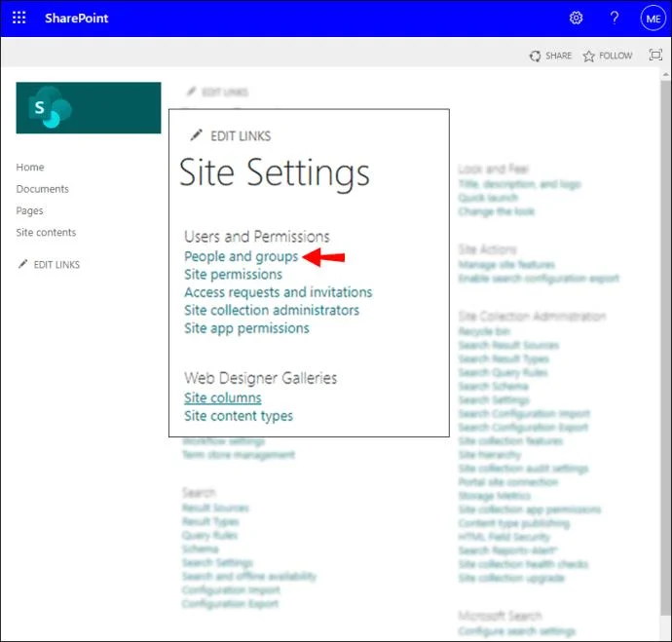Open People and groups
672x642 pixels.
click(x=241, y=256)
